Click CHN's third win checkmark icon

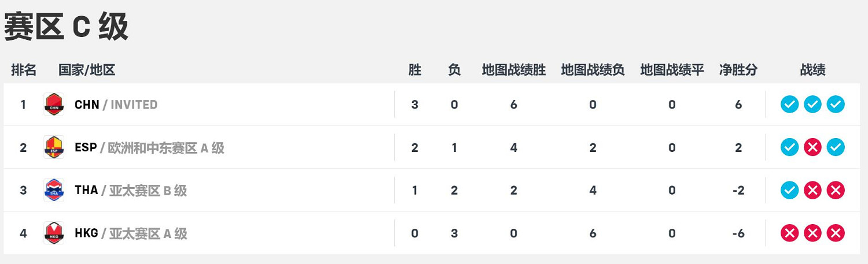836,105
